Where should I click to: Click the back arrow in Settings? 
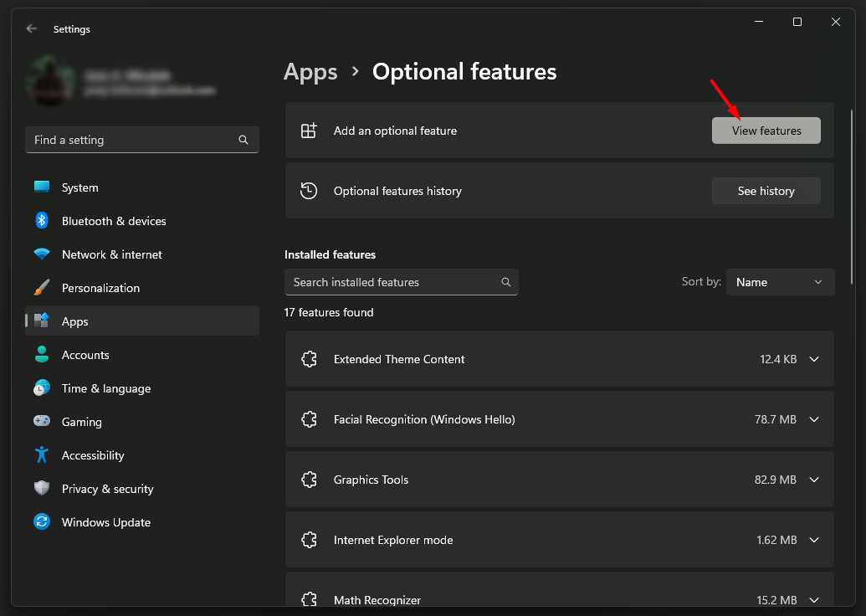pos(32,28)
